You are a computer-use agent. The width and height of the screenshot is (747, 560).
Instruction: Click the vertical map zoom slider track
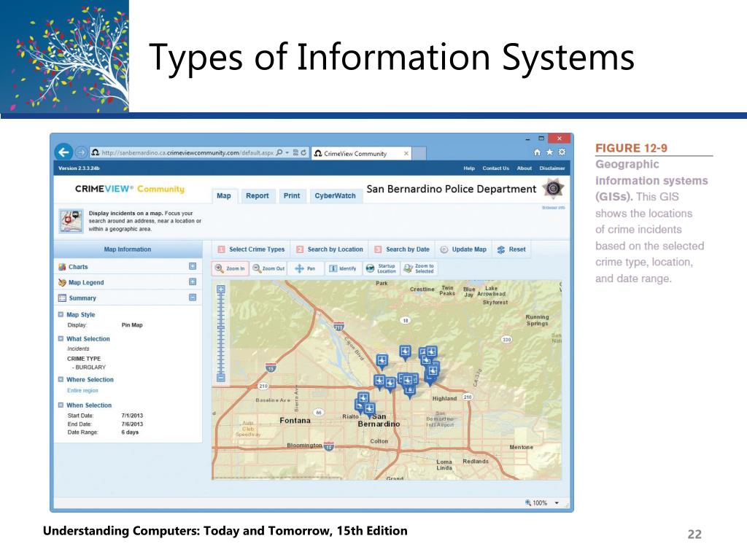(x=221, y=333)
